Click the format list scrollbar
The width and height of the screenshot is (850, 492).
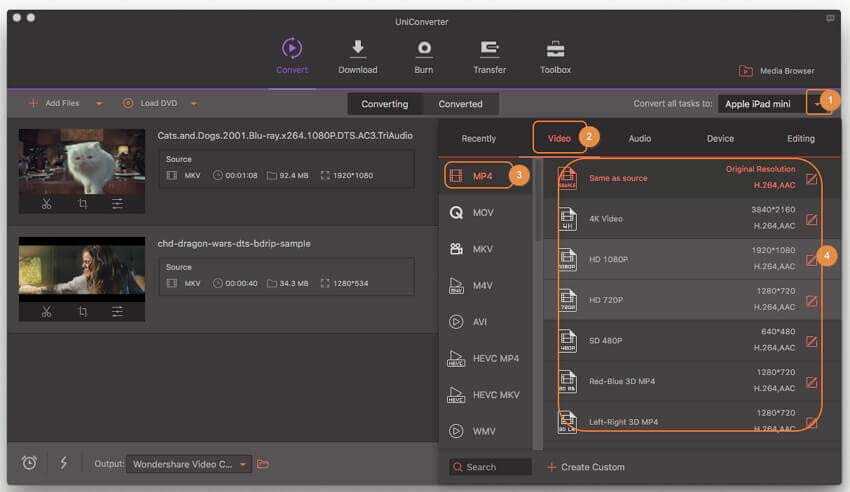click(x=538, y=200)
